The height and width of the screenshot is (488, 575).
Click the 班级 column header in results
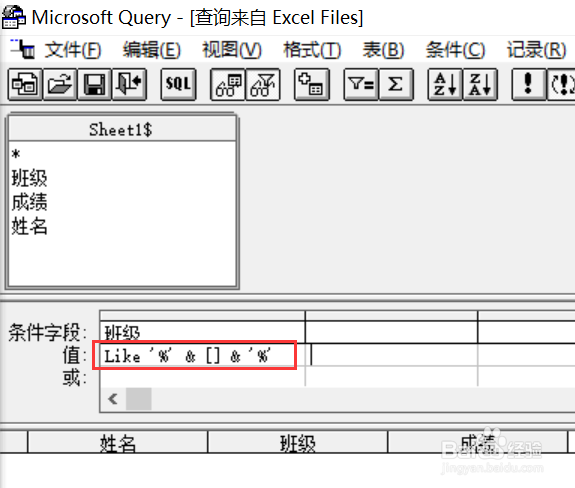pos(297,443)
